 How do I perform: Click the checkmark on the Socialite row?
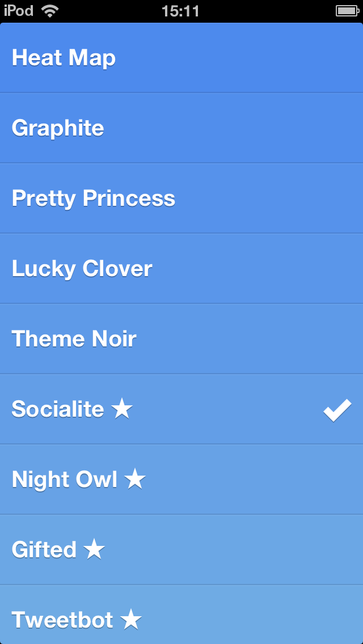(x=337, y=409)
